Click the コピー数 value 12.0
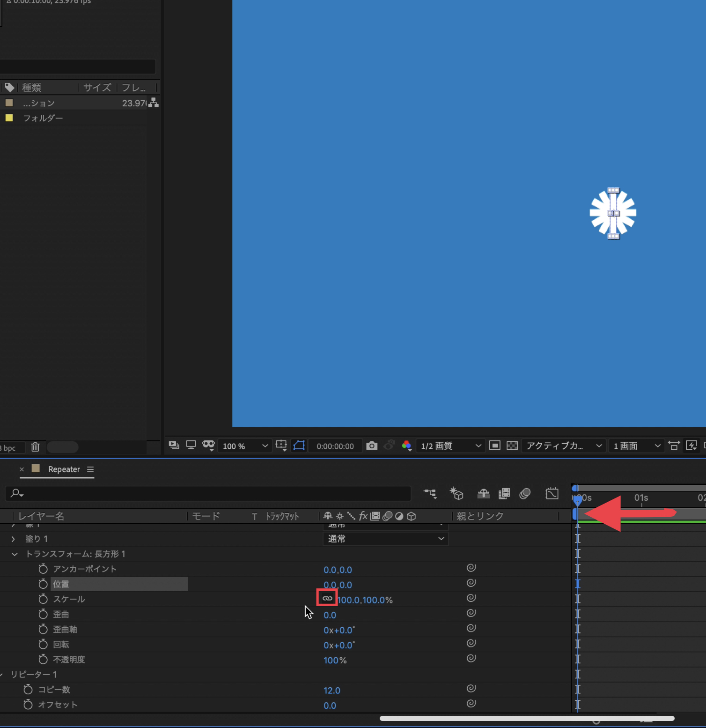706x728 pixels. tap(331, 691)
